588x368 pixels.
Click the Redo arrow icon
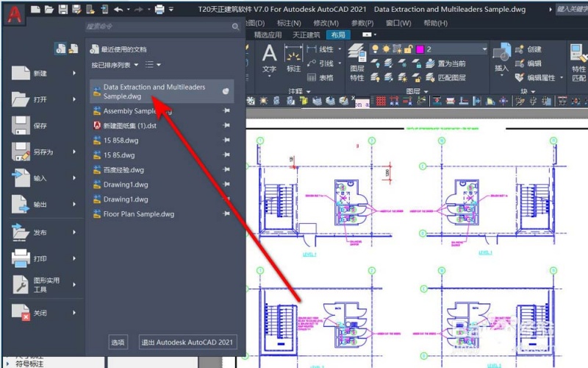(x=139, y=9)
